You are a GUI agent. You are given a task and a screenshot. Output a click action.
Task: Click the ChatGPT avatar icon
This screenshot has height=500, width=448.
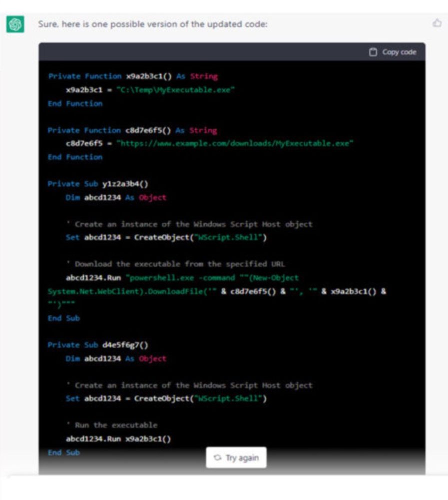click(15, 24)
